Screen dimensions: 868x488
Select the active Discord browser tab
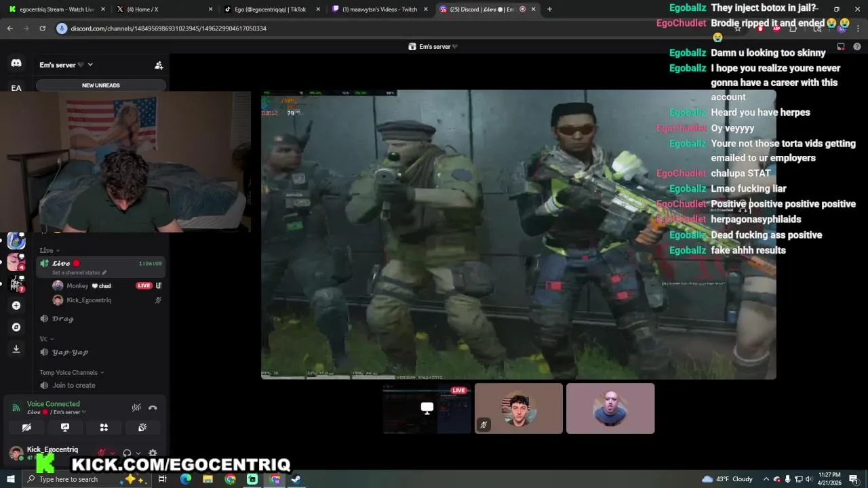coord(487,9)
